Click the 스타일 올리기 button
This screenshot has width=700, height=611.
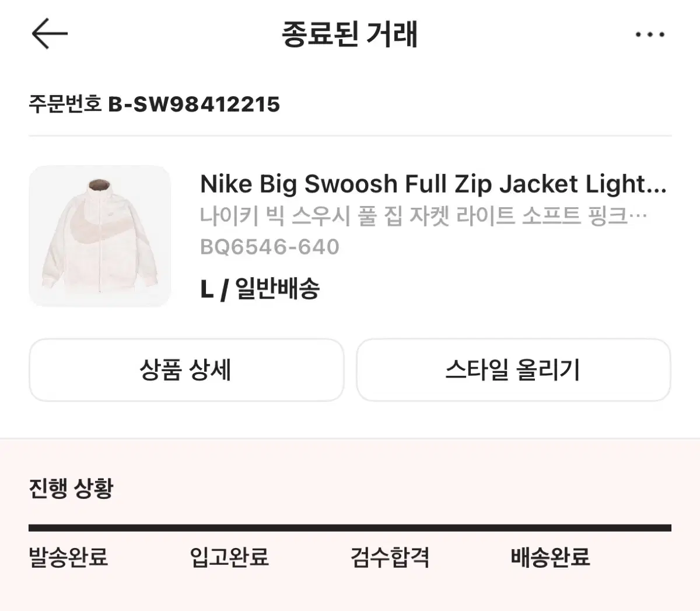click(514, 370)
